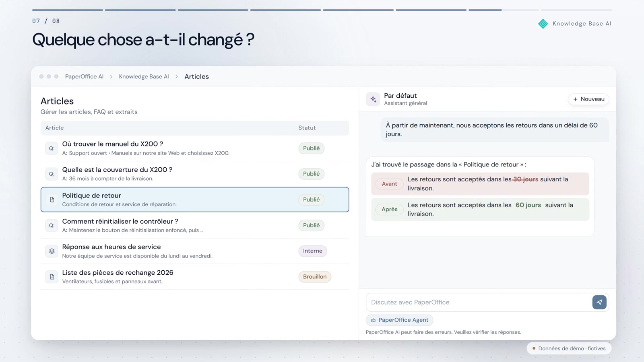Image resolution: width=644 pixels, height=362 pixels.
Task: Click the first segment of the slide progress bar
Action: [x=67, y=10]
